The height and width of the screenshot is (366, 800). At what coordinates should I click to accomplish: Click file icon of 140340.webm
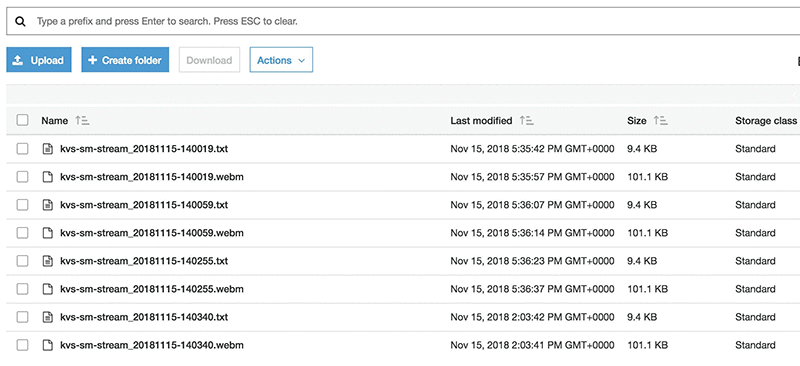point(47,346)
